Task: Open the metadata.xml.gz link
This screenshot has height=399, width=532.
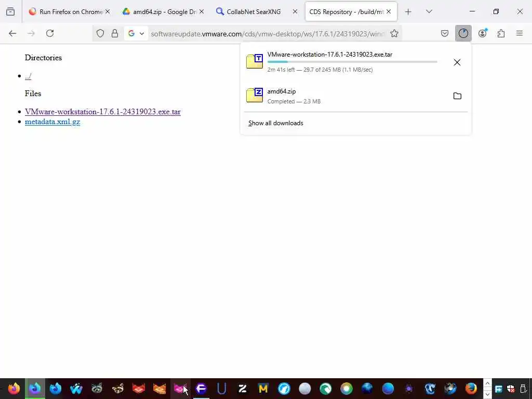Action: 52,122
